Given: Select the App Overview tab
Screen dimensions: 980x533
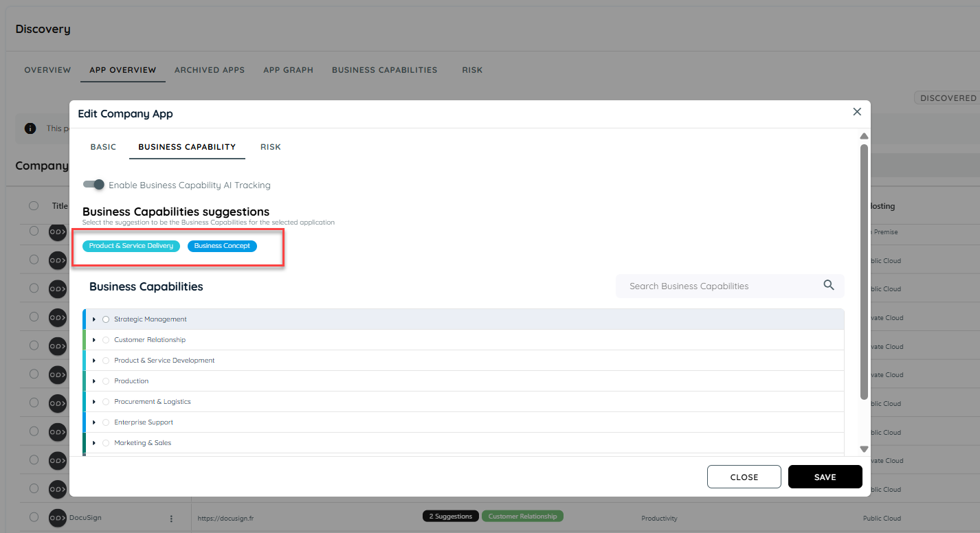Looking at the screenshot, I should click(x=123, y=70).
